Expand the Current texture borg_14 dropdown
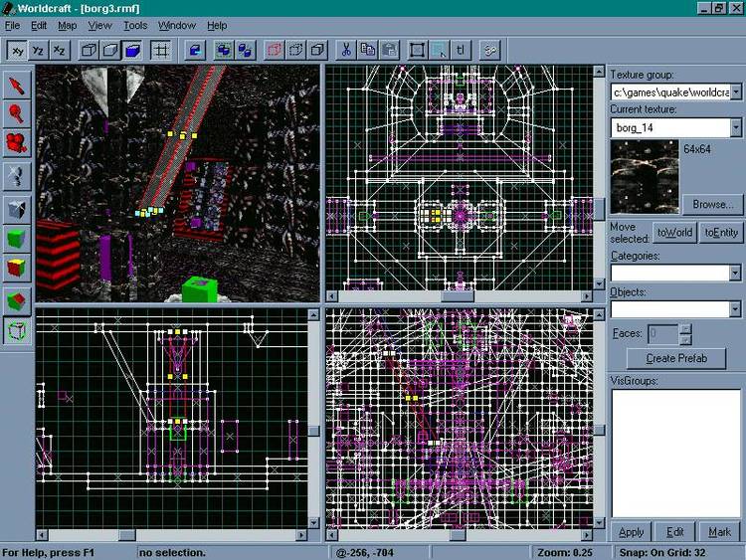Viewport: 746px width, 560px height. [735, 127]
